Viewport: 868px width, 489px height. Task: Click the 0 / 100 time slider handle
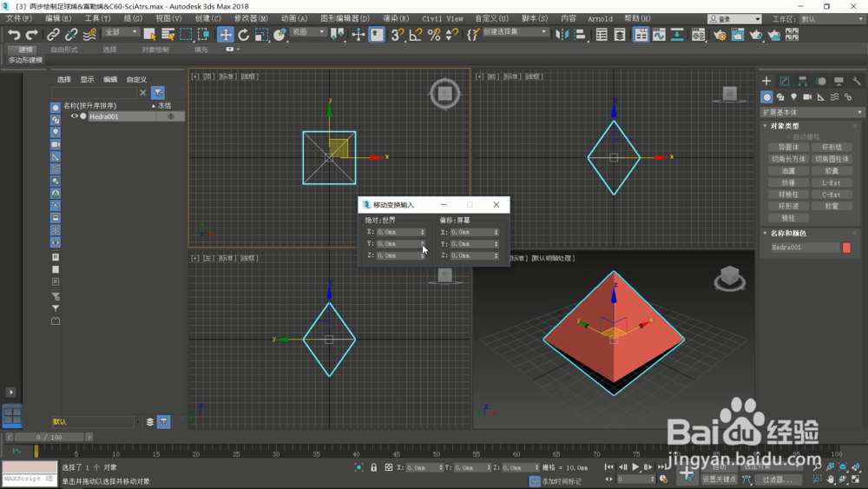pyautogui.click(x=49, y=437)
